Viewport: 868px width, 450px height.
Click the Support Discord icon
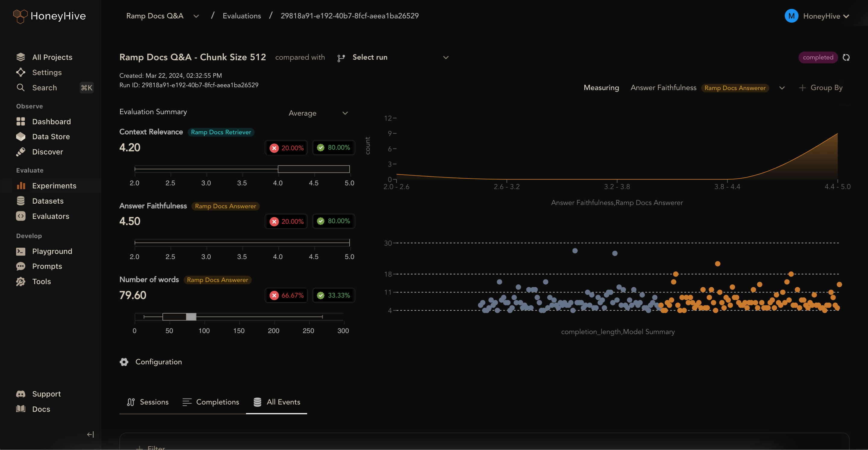tap(21, 394)
